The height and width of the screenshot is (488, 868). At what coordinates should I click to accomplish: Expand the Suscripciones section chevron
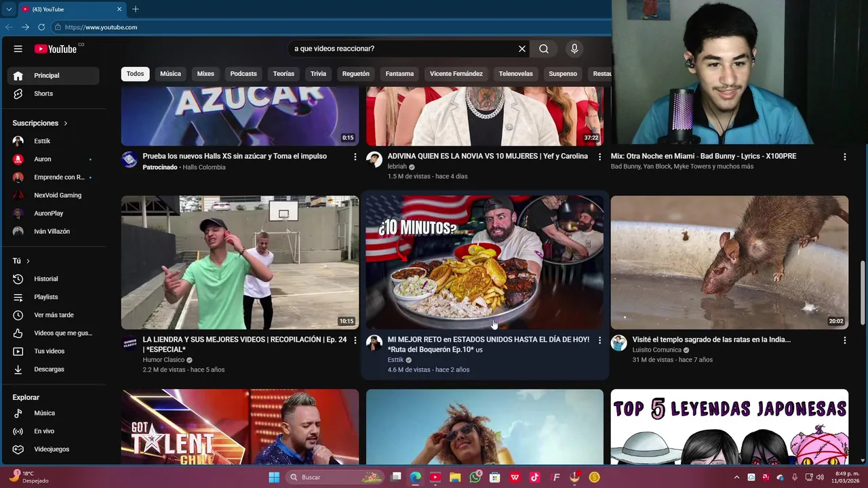[x=66, y=123]
